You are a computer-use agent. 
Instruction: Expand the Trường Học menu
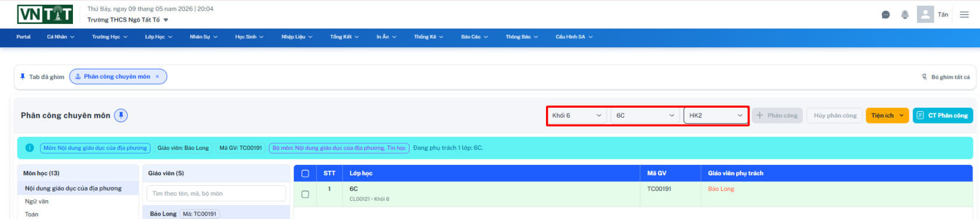(x=110, y=37)
